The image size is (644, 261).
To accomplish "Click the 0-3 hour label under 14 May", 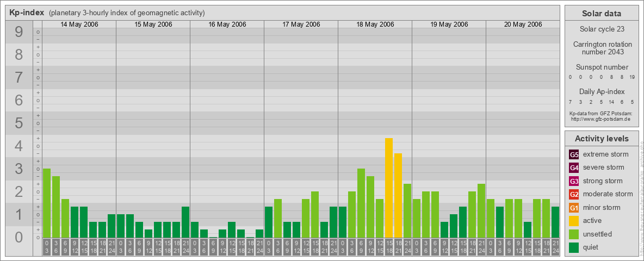I will pos(47,247).
